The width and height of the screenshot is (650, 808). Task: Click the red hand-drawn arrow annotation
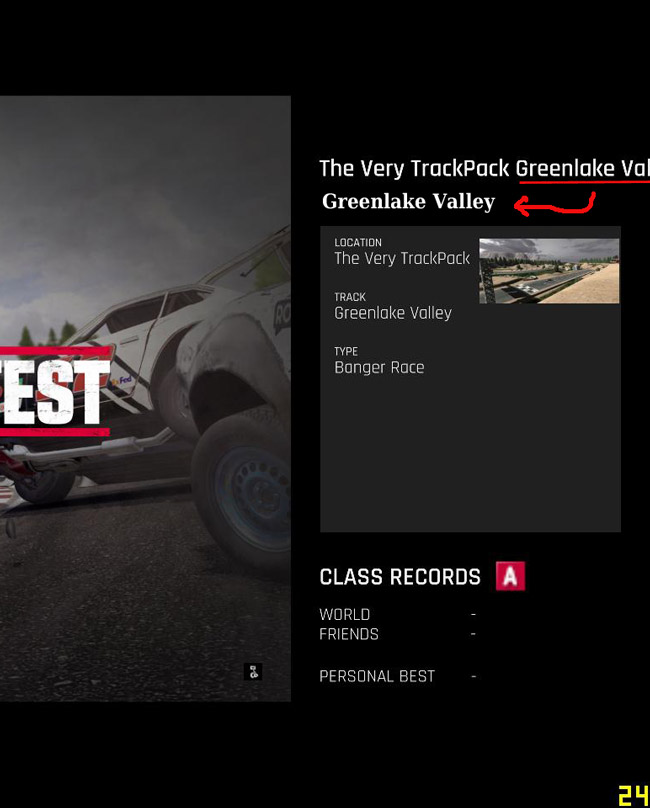click(x=555, y=204)
